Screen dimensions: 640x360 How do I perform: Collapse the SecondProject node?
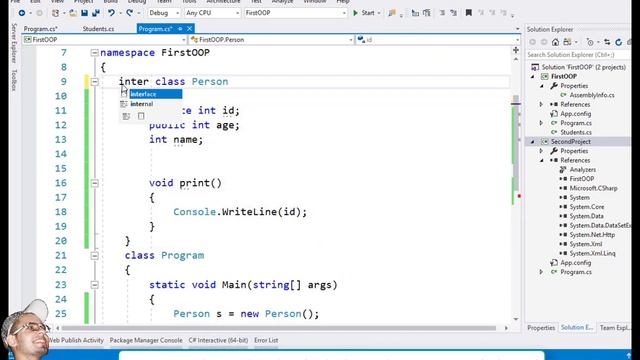(533, 142)
